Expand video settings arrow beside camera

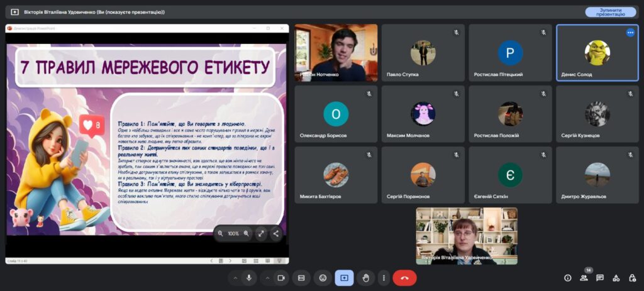click(x=267, y=277)
